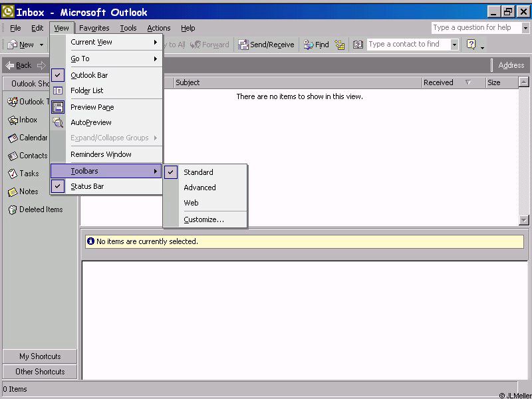Select Advanced from the Toolbars submenu
Image resolution: width=532 pixels, height=399 pixels.
point(199,188)
